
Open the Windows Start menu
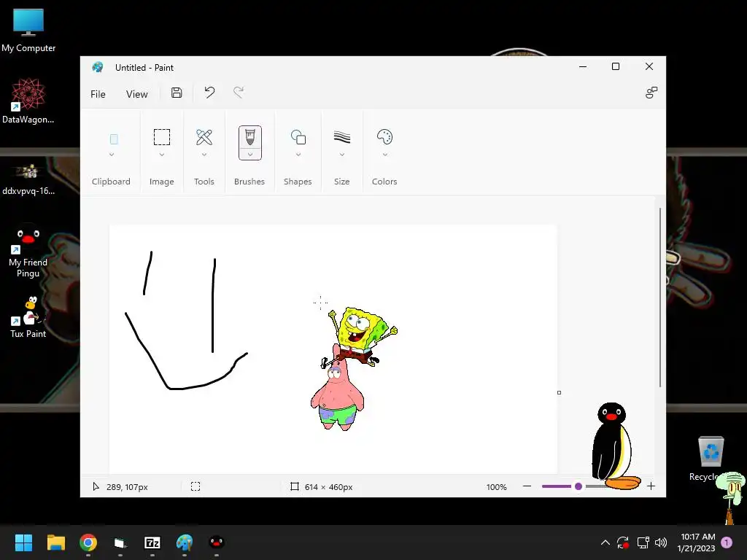pos(23,542)
